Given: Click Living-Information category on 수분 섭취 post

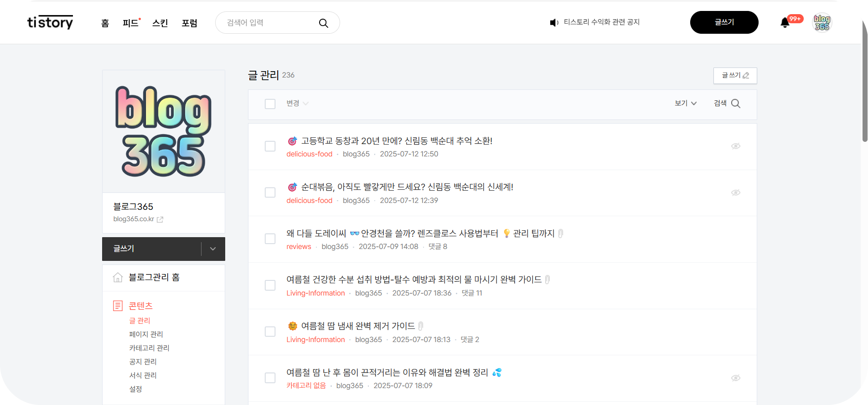Looking at the screenshot, I should [315, 293].
